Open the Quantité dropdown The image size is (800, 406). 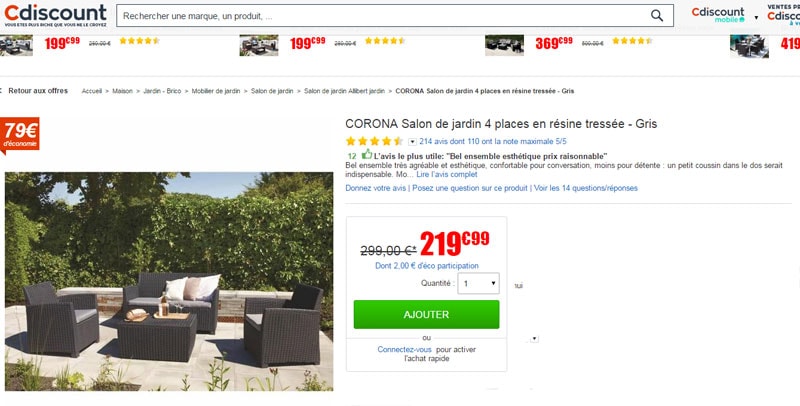(x=478, y=283)
